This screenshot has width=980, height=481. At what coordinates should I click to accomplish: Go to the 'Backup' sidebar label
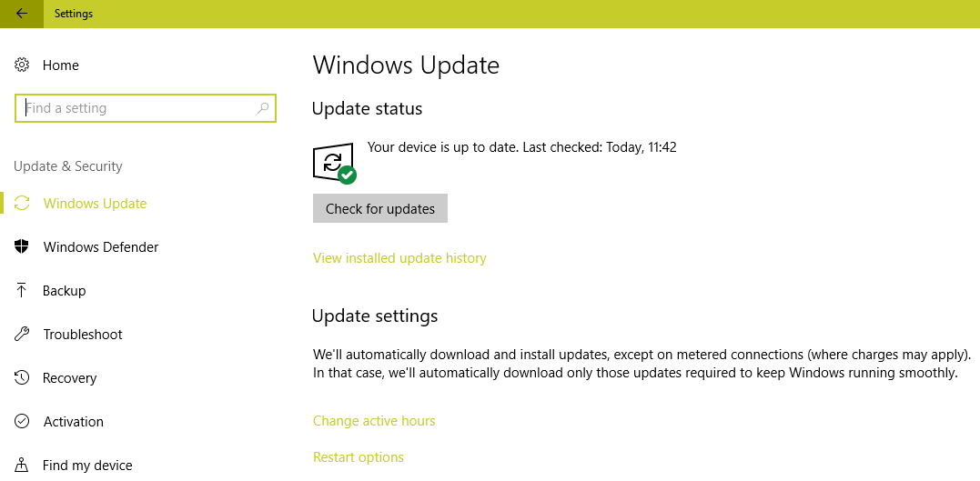(x=64, y=291)
